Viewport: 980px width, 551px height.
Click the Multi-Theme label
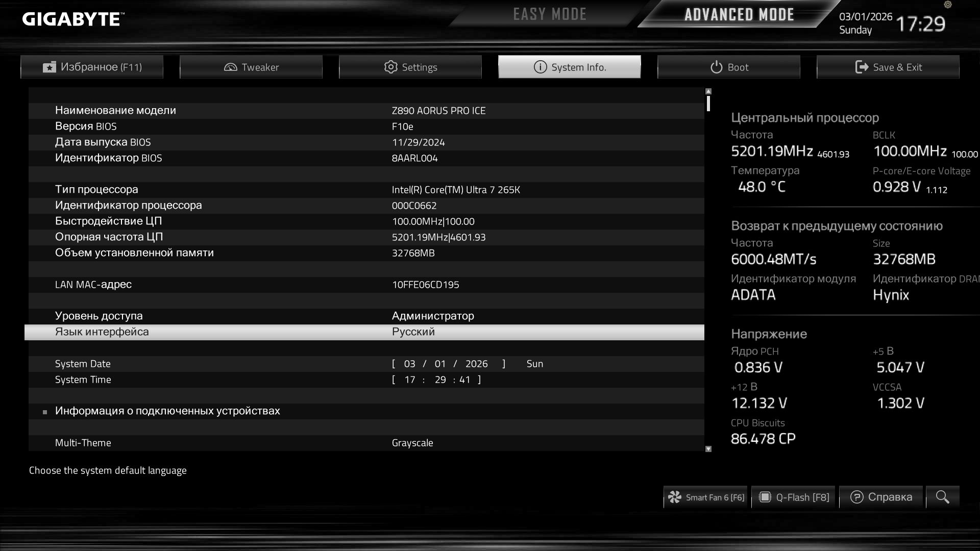83,443
